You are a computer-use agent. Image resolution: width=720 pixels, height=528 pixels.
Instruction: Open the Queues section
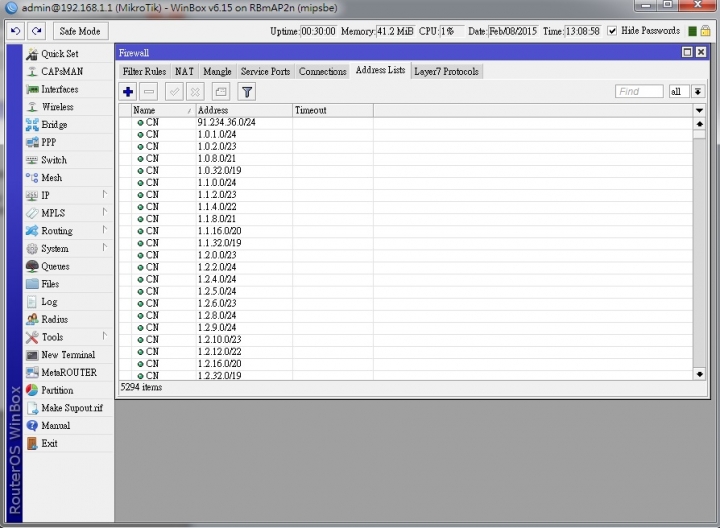tap(68, 266)
